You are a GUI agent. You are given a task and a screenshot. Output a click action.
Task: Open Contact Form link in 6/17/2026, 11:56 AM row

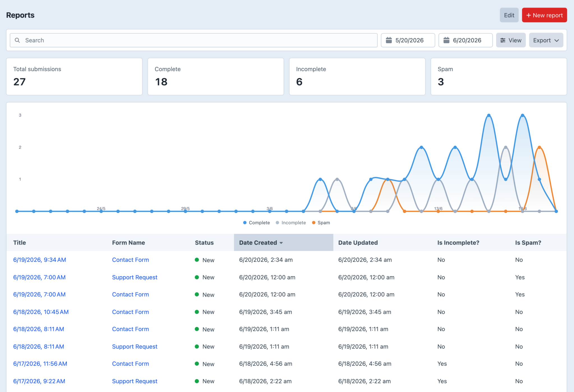tap(130, 364)
